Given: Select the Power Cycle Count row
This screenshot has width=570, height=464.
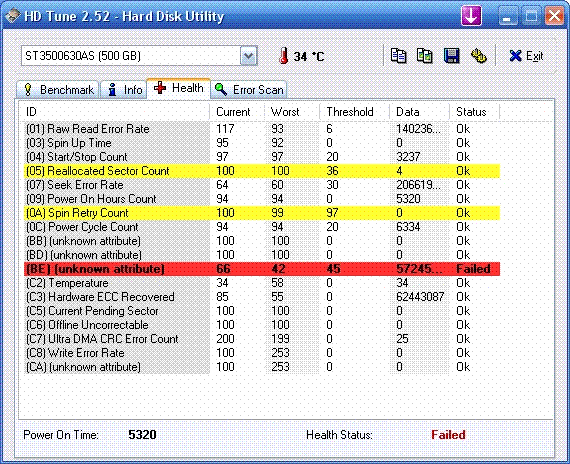Looking at the screenshot, I should click(x=262, y=227).
